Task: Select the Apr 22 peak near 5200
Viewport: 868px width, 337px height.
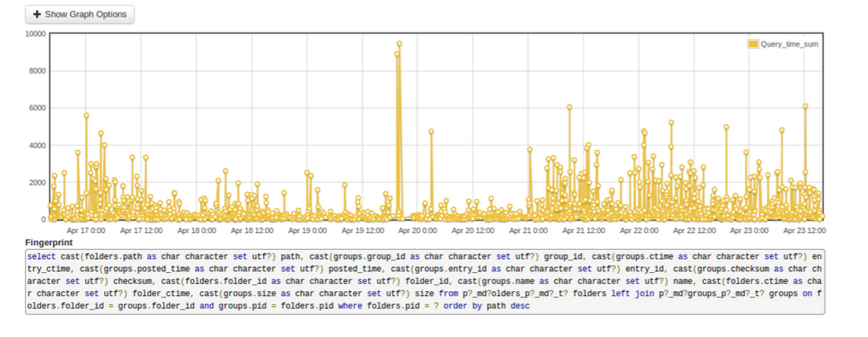Action: (x=671, y=122)
